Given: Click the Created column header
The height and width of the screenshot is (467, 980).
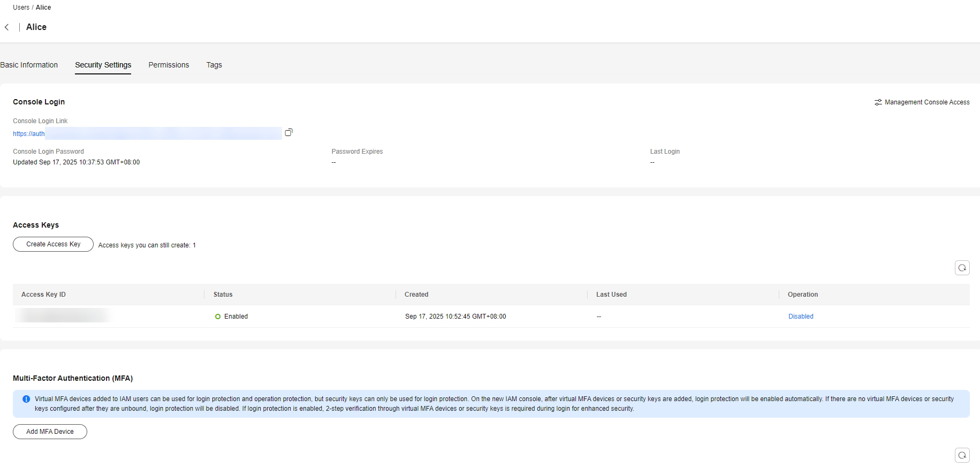Looking at the screenshot, I should (416, 295).
